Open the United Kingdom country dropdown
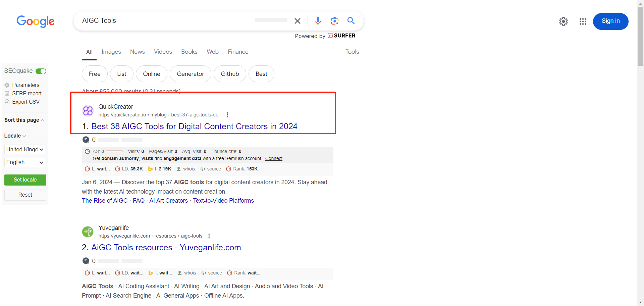 25,150
